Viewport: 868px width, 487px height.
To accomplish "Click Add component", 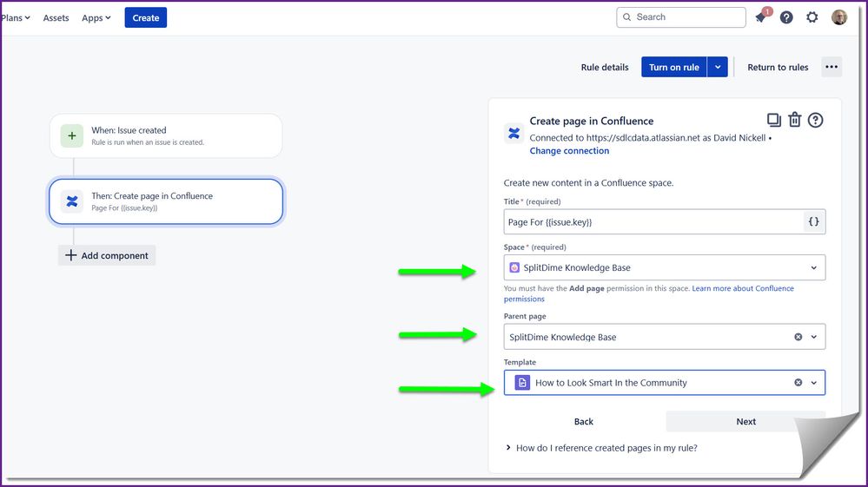I will (x=107, y=255).
